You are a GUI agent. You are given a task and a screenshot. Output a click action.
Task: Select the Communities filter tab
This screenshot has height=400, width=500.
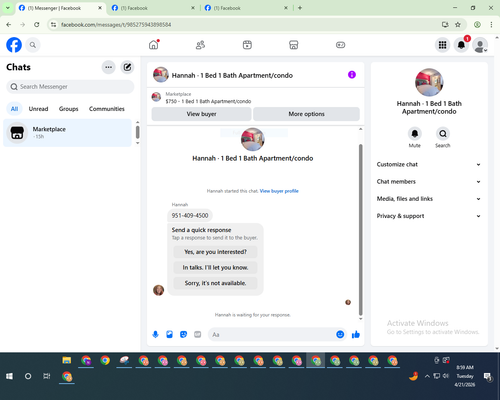click(107, 109)
